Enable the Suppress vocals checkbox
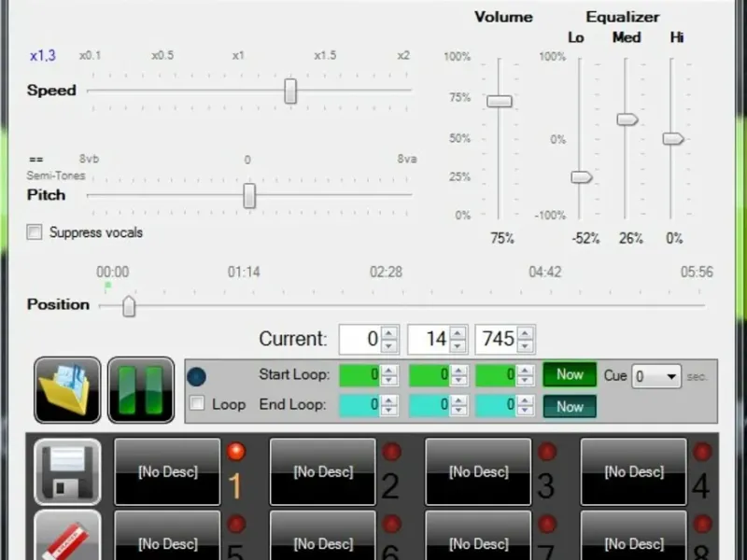This screenshot has height=560, width=747. (x=35, y=232)
